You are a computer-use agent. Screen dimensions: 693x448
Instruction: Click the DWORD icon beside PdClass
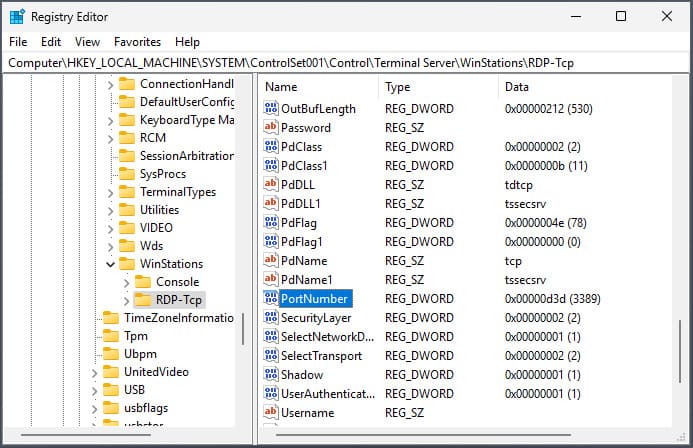point(270,146)
